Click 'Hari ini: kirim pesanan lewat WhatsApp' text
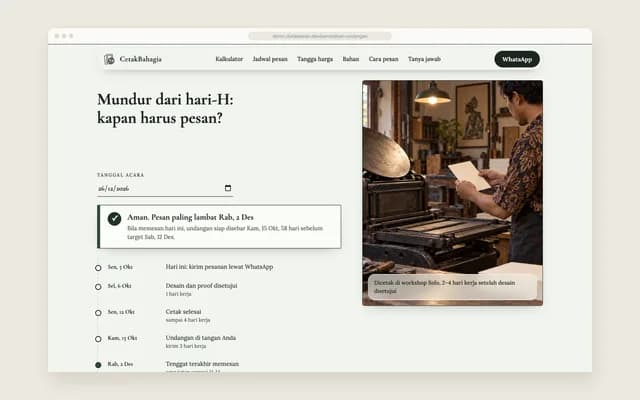 (x=219, y=267)
